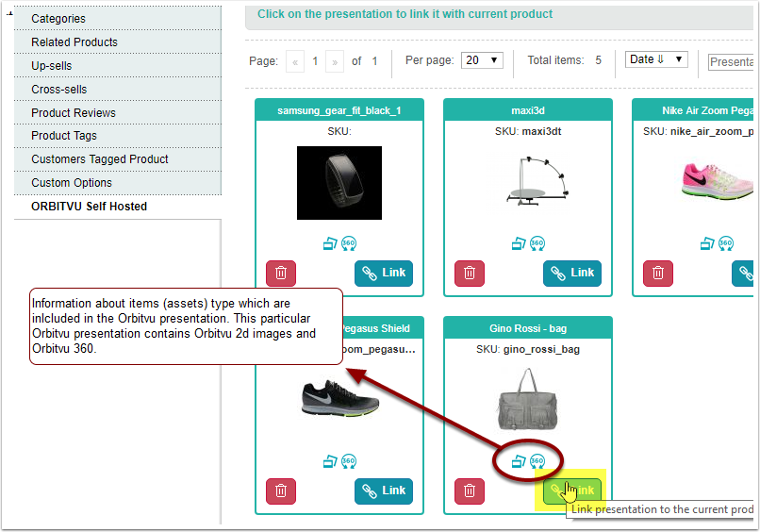The height and width of the screenshot is (532, 760).
Task: Delete the samsung_gear_fit_black_1 presentation
Action: click(x=281, y=273)
